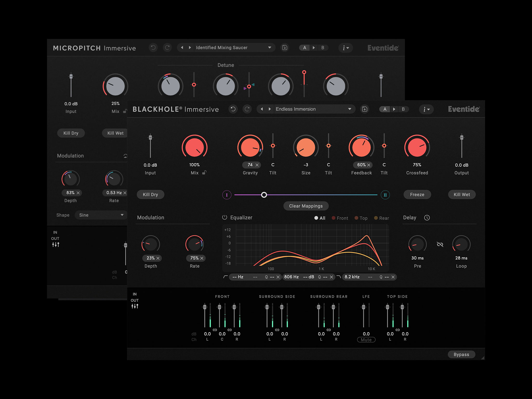Click the undo icon in Blackhole Immersive

(233, 109)
